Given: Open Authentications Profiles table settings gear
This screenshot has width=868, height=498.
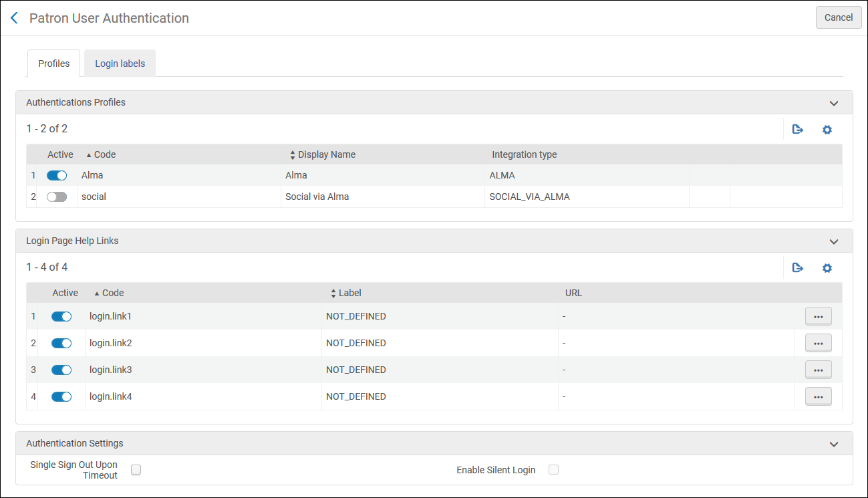Looking at the screenshot, I should click(x=827, y=130).
